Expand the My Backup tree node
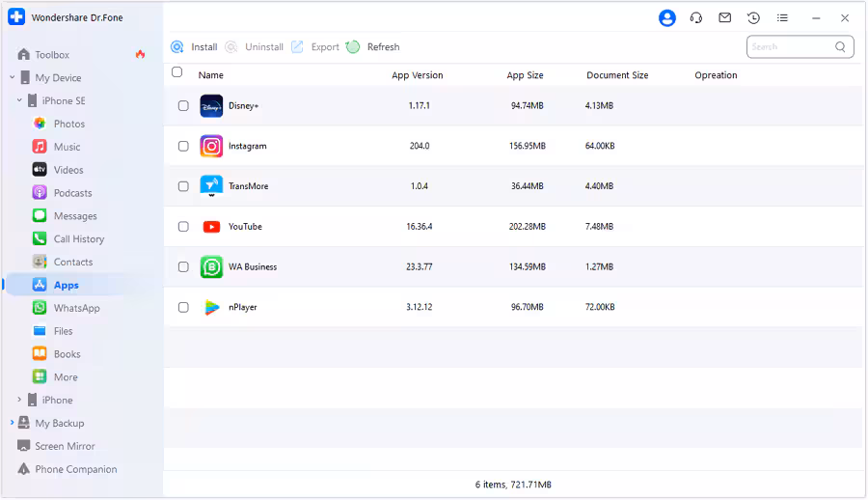This screenshot has width=868, height=500. tap(13, 423)
